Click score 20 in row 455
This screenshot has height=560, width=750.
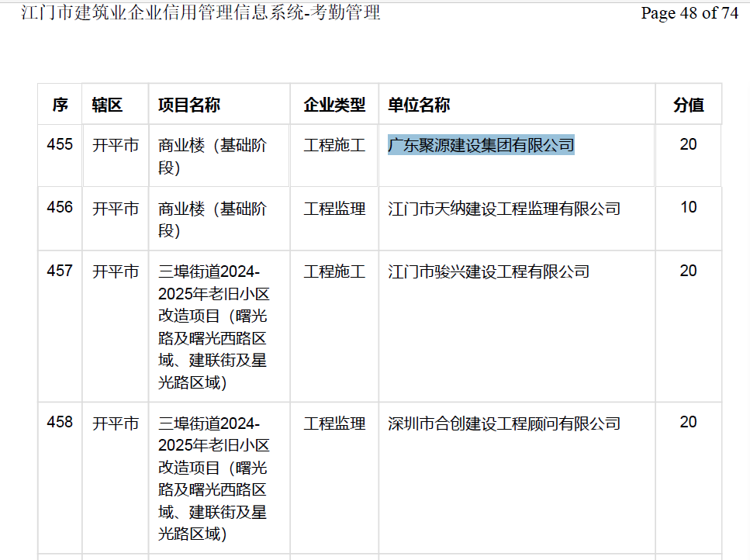(688, 144)
